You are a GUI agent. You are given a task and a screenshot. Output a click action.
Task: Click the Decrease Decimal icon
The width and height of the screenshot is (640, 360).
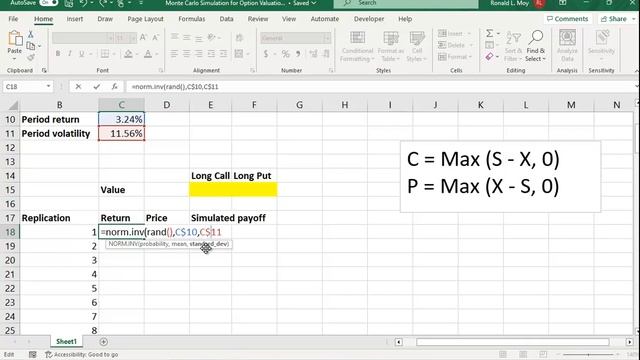point(326,54)
